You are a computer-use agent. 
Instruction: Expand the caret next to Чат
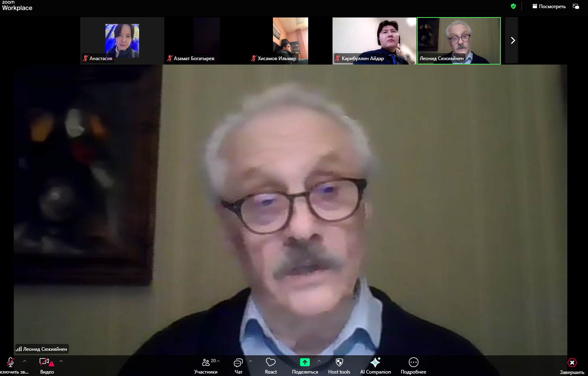pos(251,361)
